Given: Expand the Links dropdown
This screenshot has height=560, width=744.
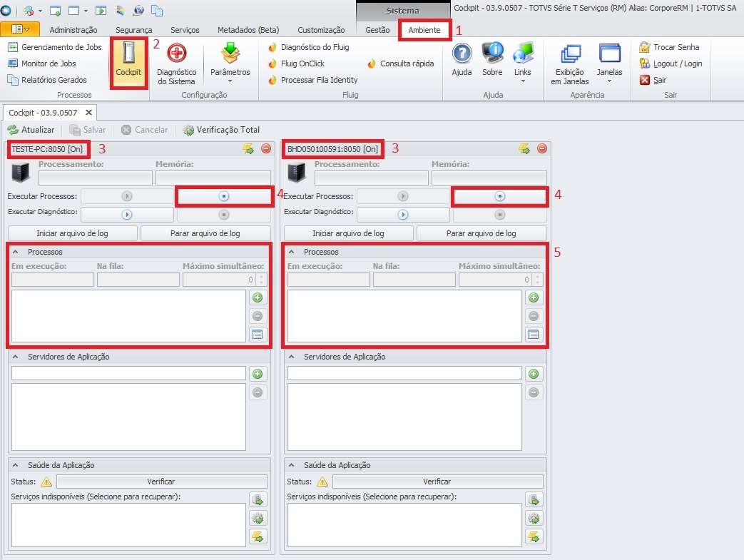Looking at the screenshot, I should click(x=523, y=63).
